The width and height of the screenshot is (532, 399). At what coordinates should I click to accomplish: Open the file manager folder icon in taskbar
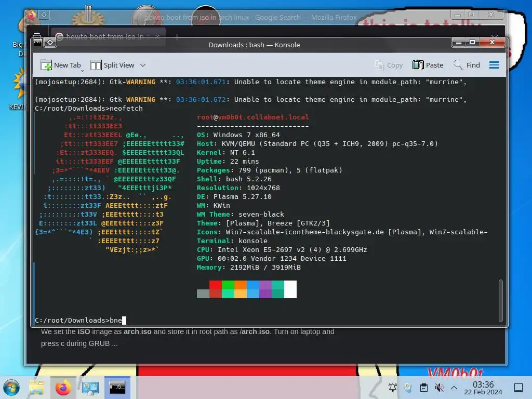[x=36, y=388]
